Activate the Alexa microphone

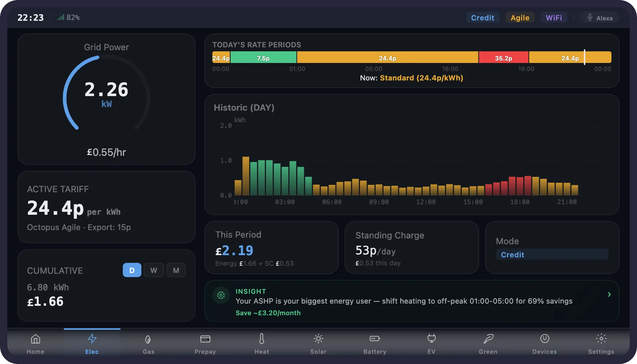599,17
